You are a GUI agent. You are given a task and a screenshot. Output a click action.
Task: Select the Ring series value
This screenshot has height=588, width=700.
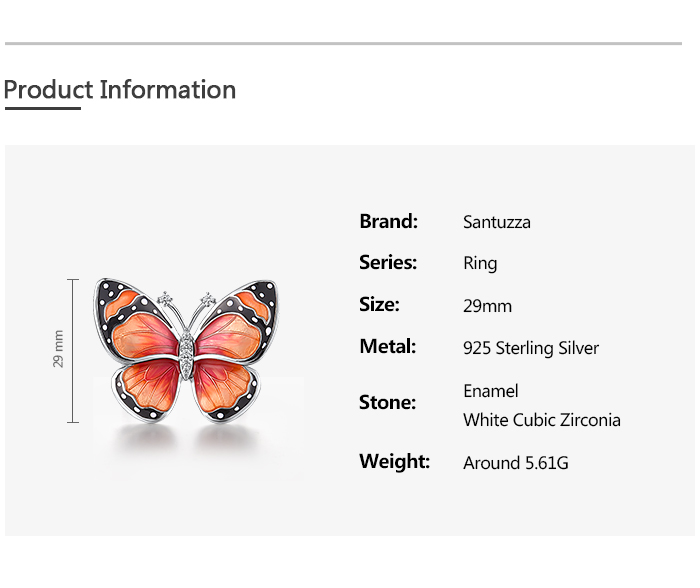[480, 264]
